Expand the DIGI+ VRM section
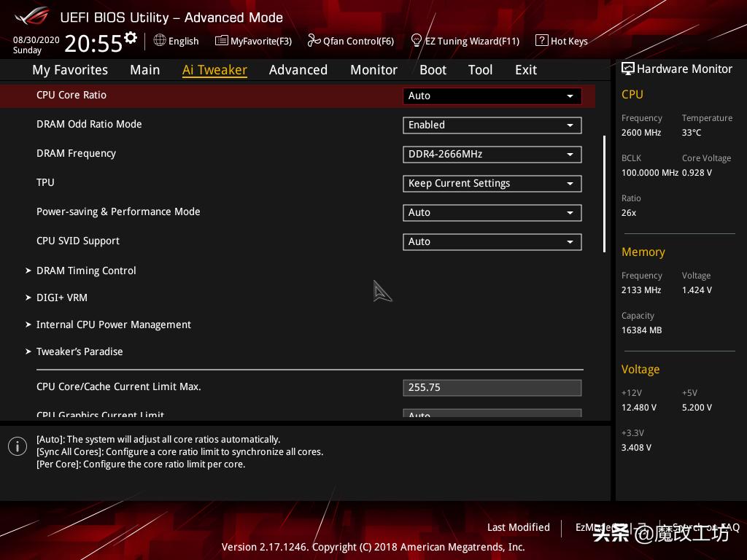 pyautogui.click(x=62, y=297)
